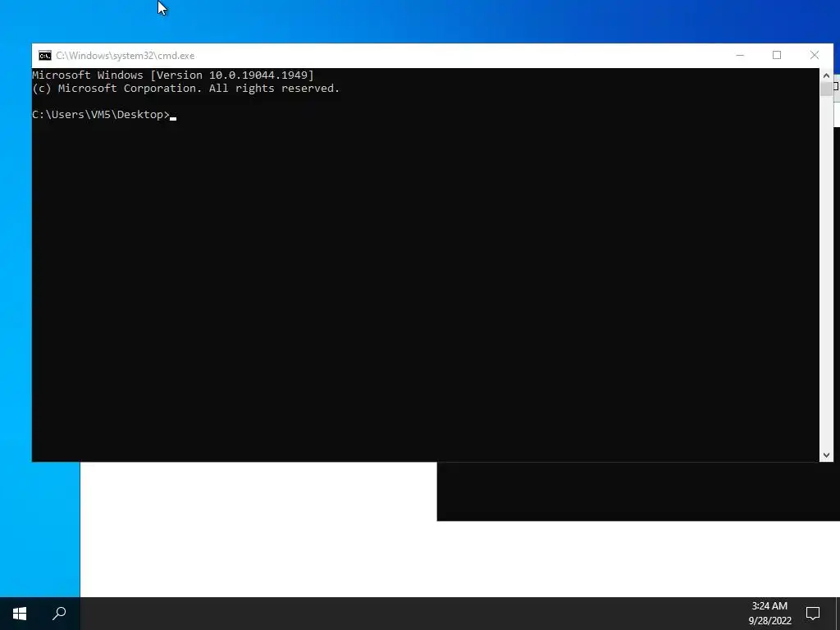
Task: Open the Action Center notifications icon
Action: [813, 614]
